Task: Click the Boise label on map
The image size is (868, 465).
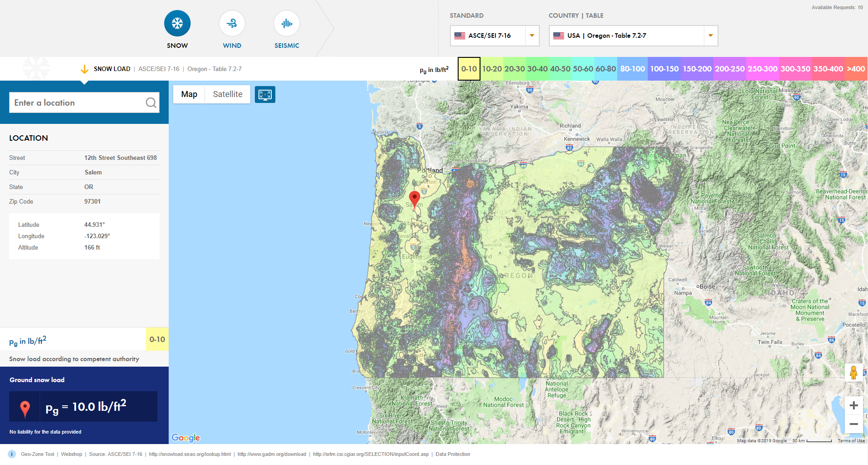Action: (x=707, y=286)
